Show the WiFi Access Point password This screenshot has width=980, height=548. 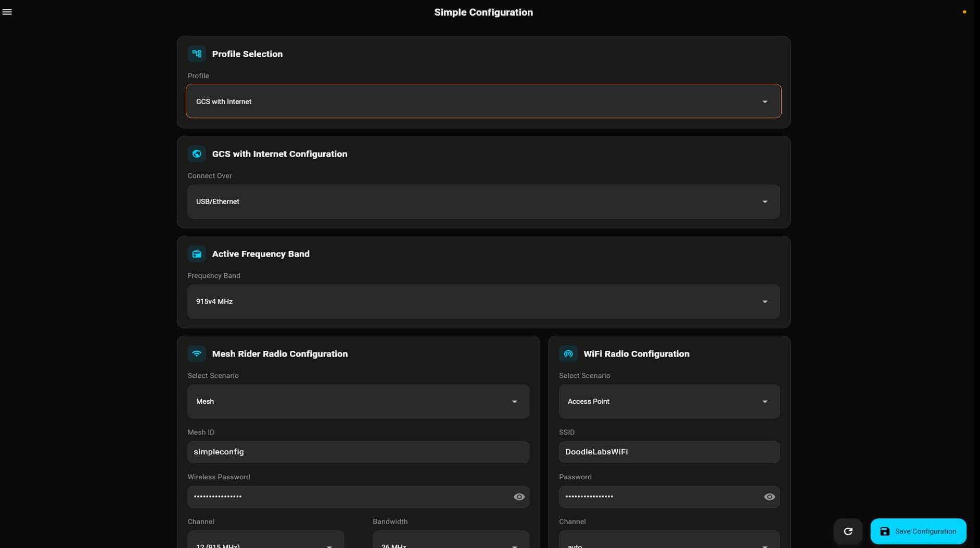click(x=770, y=496)
